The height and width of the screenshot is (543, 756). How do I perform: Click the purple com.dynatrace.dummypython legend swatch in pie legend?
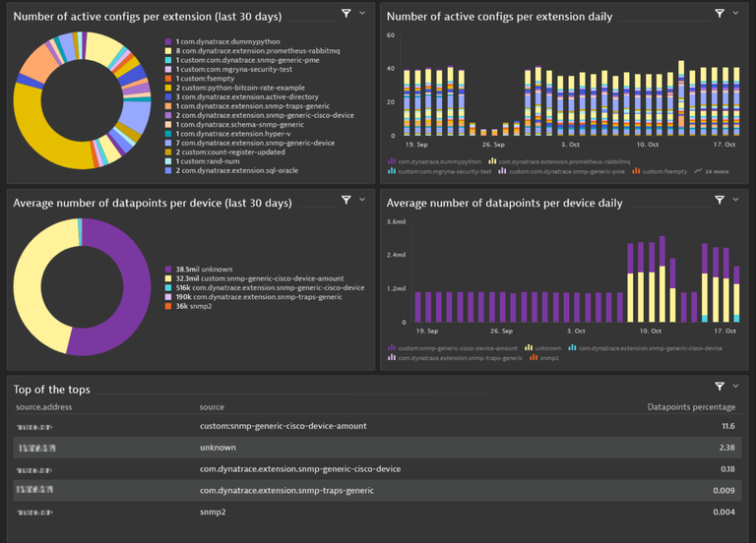(168, 42)
